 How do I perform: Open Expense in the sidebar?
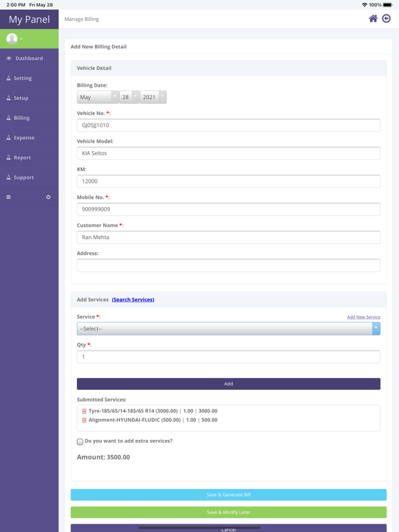29,137
